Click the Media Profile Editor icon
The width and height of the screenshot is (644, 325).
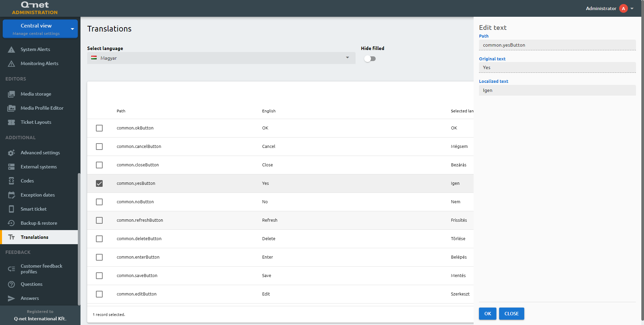[x=11, y=108]
